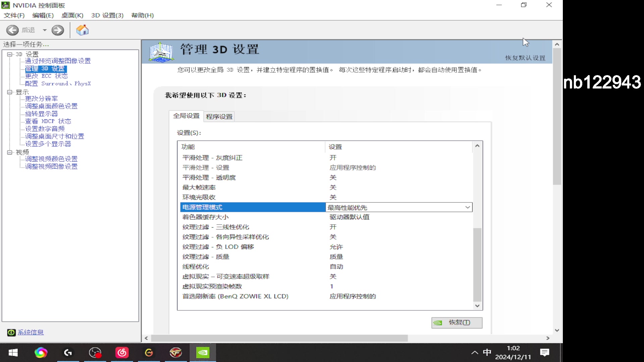Collapse the 显示 tree node
This screenshot has height=362, width=644.
(x=9, y=92)
